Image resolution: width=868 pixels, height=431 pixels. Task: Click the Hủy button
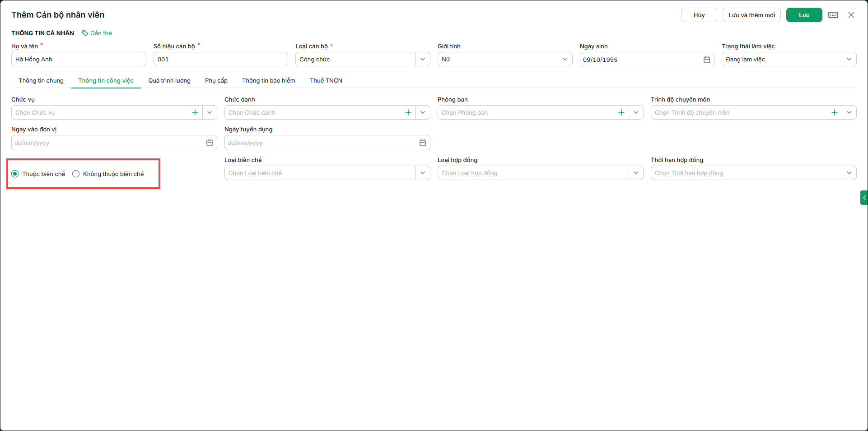coord(699,15)
